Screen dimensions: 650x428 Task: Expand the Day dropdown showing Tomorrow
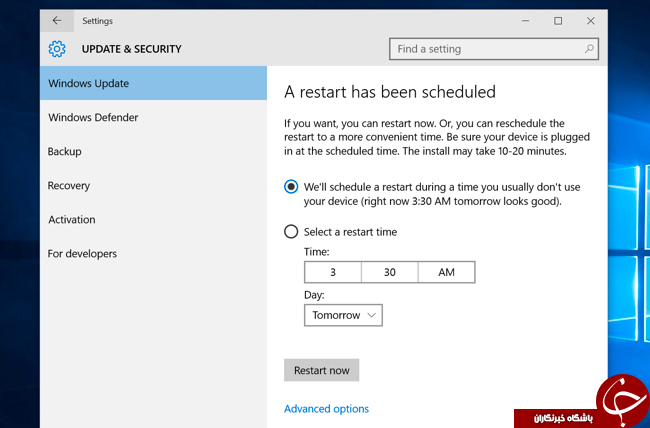(x=343, y=315)
